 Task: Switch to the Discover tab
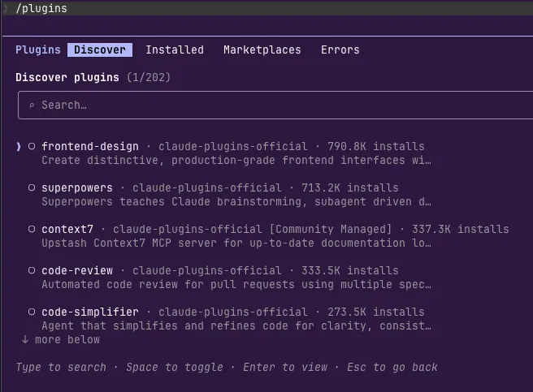[x=100, y=50]
